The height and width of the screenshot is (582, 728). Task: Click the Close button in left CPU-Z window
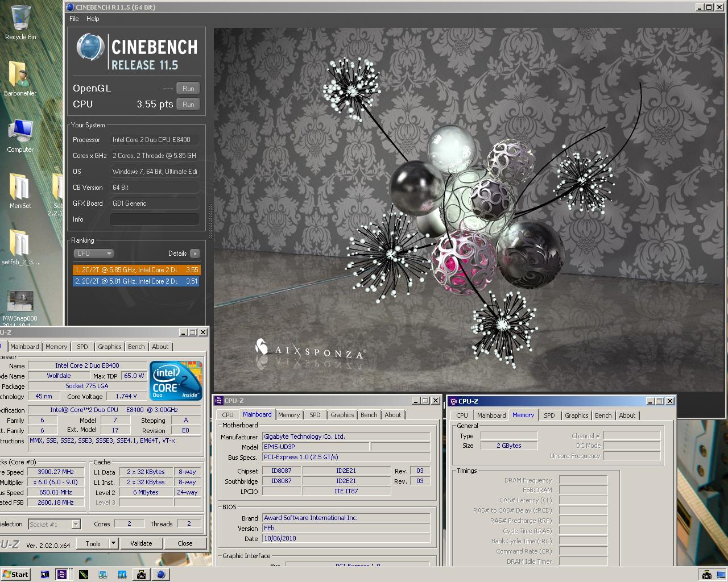click(x=185, y=543)
